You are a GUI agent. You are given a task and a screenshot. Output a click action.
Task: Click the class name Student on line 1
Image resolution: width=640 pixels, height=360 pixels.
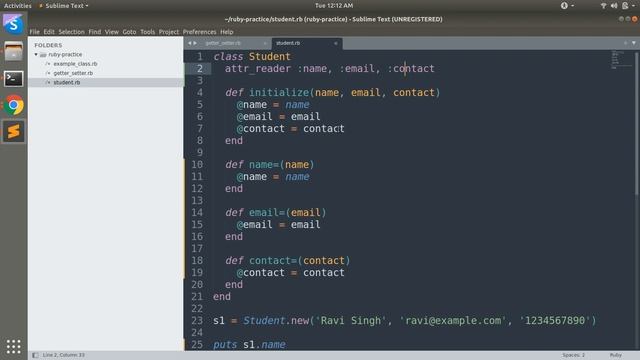coord(269,56)
